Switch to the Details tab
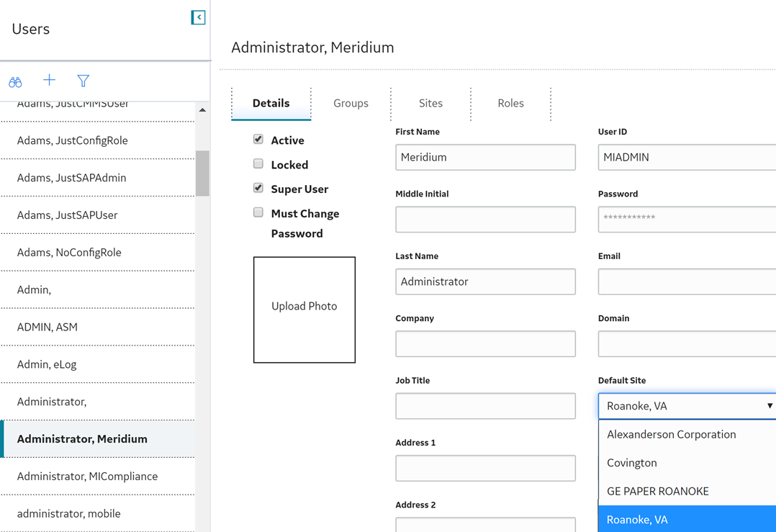 pos(271,103)
